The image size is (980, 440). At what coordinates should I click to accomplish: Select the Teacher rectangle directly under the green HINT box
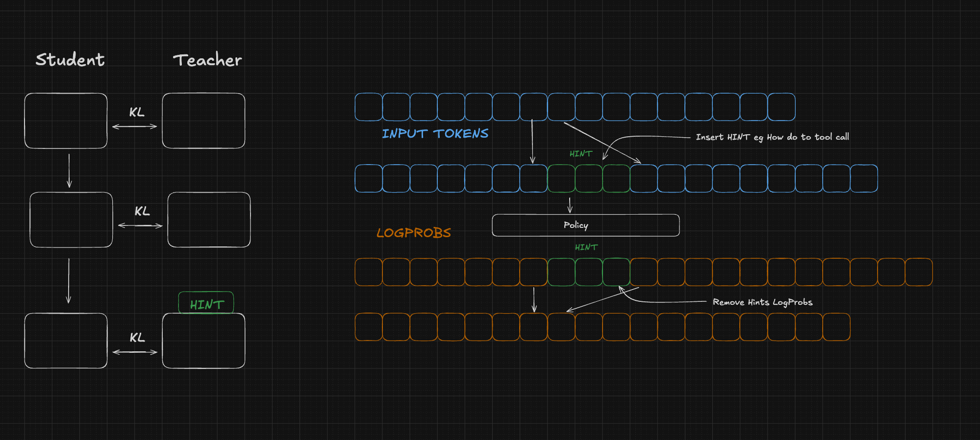pos(203,341)
